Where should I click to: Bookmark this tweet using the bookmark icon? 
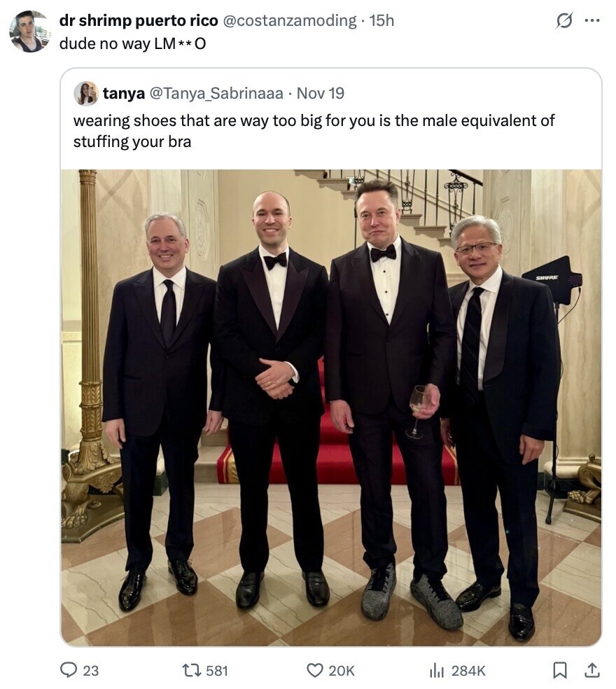559,671
